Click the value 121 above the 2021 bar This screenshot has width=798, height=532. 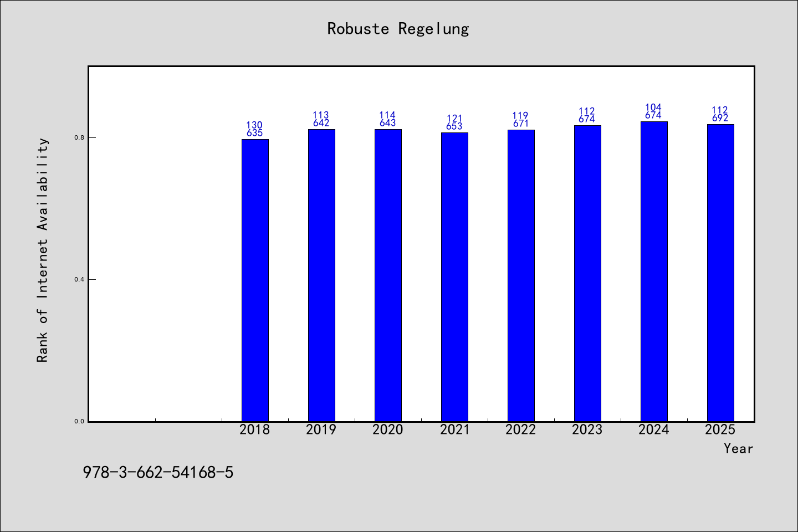tap(454, 119)
